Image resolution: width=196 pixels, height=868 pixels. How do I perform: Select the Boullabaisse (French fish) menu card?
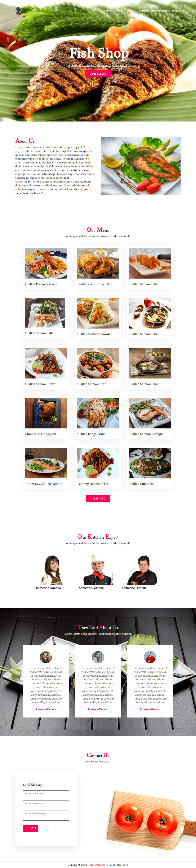98,268
